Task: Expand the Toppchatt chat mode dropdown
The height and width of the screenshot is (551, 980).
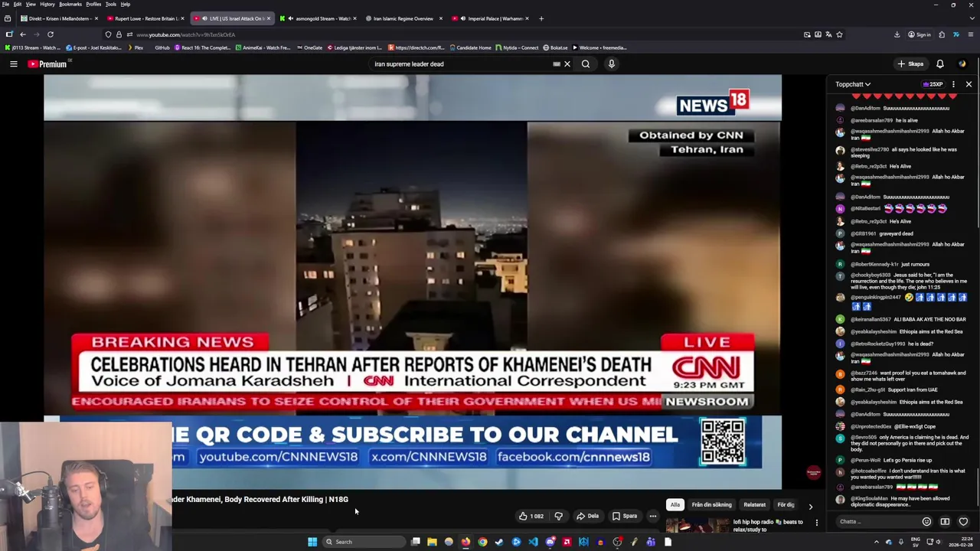Action: (x=853, y=84)
